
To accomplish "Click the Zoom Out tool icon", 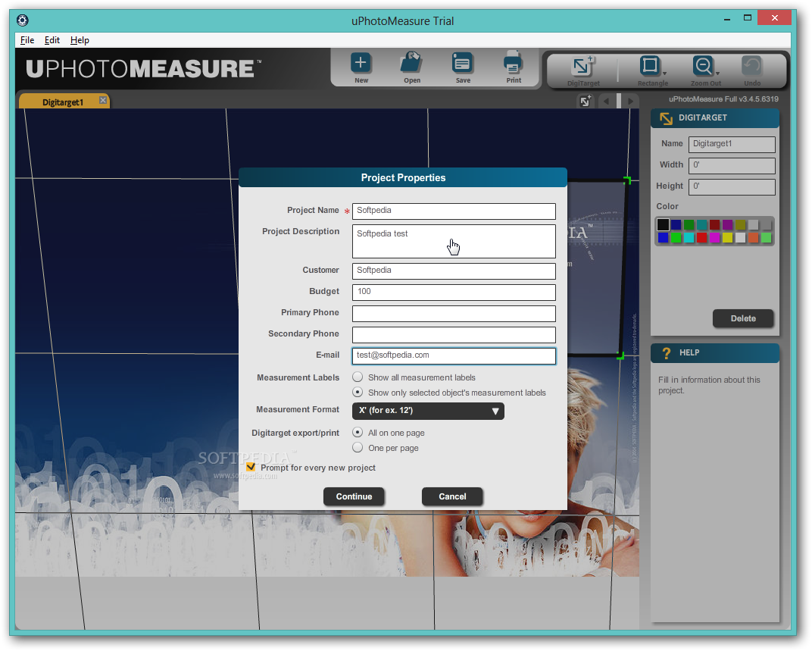I will click(703, 66).
